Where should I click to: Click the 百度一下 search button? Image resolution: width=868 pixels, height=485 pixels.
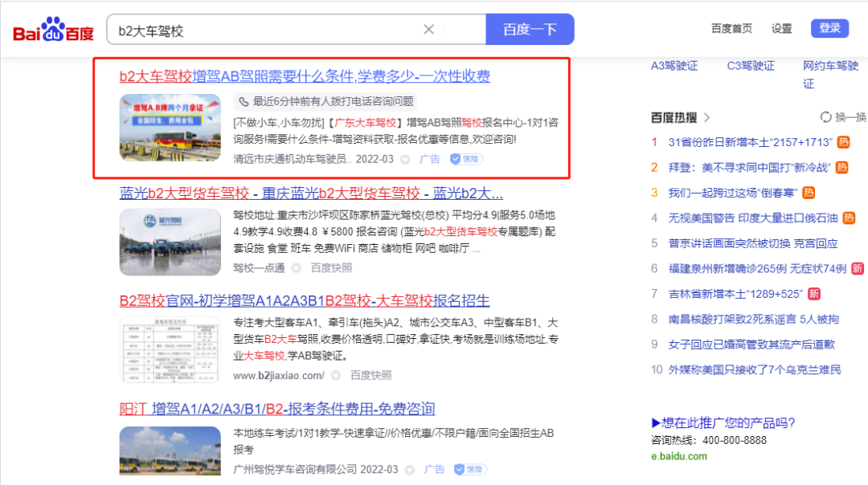click(x=530, y=30)
